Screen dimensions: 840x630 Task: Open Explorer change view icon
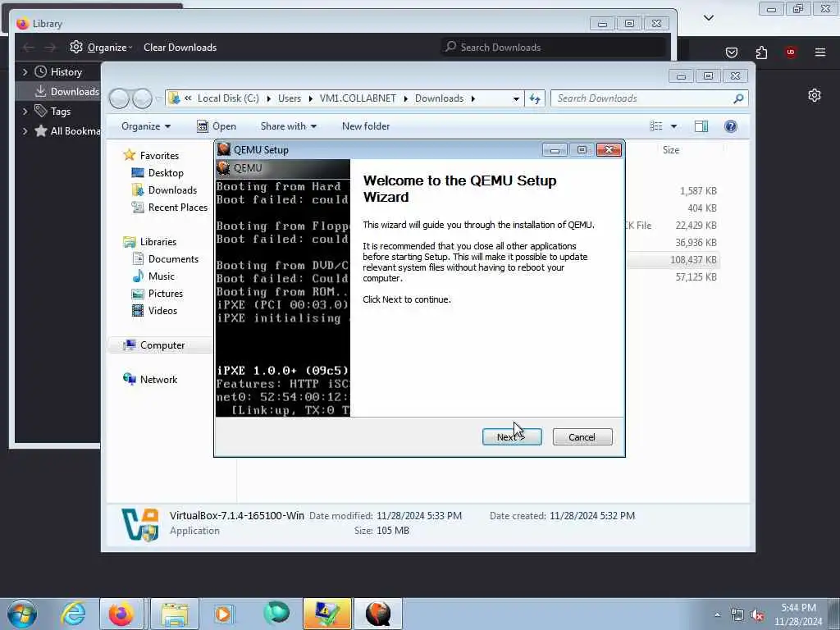tap(656, 126)
